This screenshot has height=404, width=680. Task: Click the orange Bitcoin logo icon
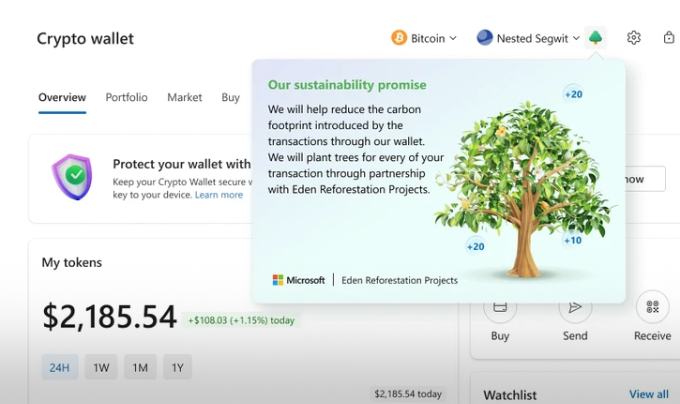pyautogui.click(x=399, y=38)
